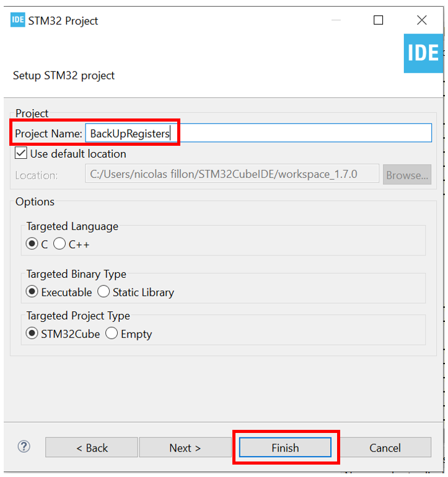Click the 'Project Name:' label

click(48, 133)
